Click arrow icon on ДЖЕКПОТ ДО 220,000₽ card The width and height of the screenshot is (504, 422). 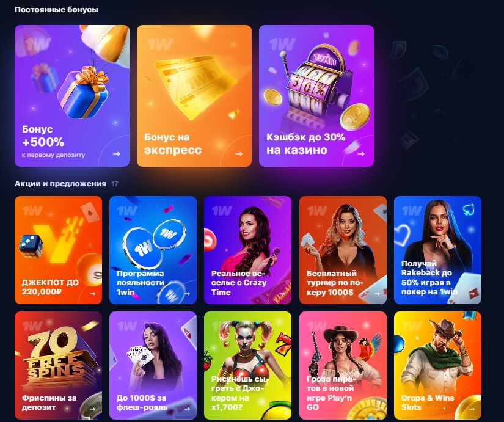[93, 293]
